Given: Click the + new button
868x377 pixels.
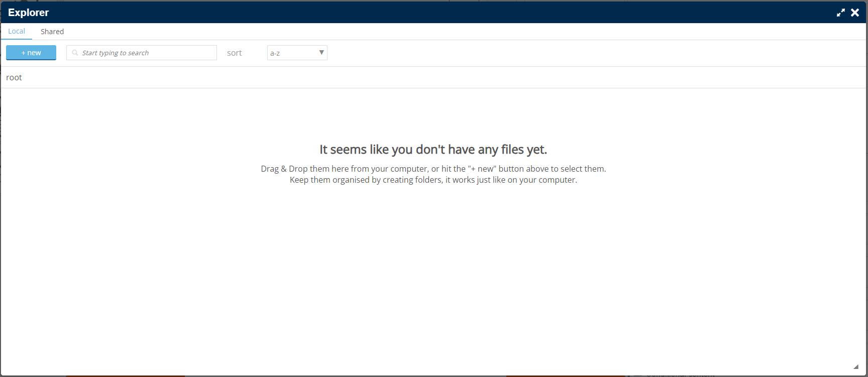Looking at the screenshot, I should pos(31,53).
